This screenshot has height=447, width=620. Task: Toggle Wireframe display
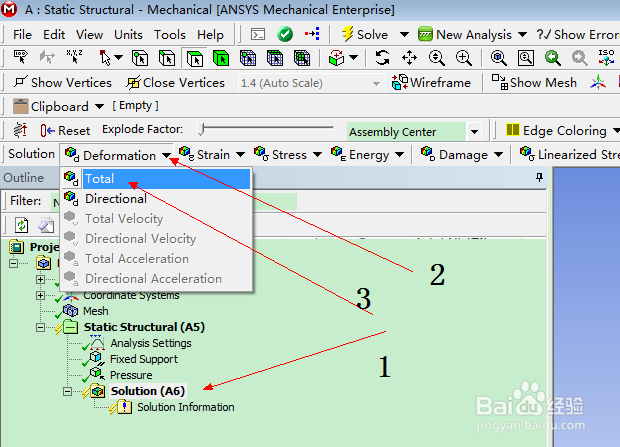click(431, 83)
